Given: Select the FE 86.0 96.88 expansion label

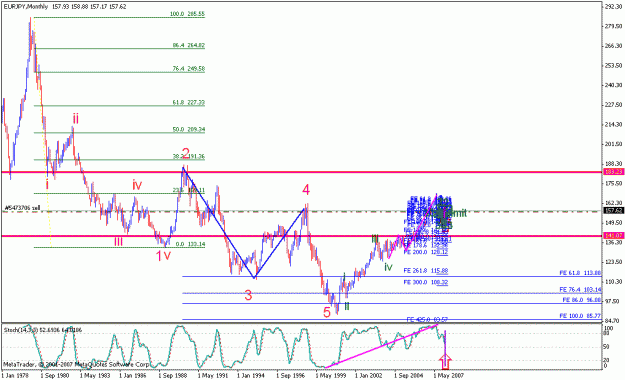Looking at the screenshot, I should tap(582, 299).
